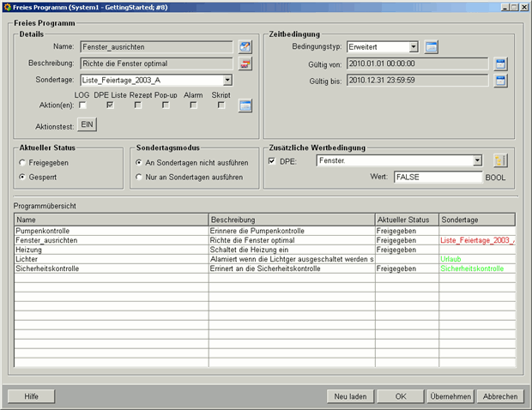The width and height of the screenshot is (532, 410).
Task: Click the red Liste_Feiertage_2003 Sondertage cell
Action: coord(477,240)
